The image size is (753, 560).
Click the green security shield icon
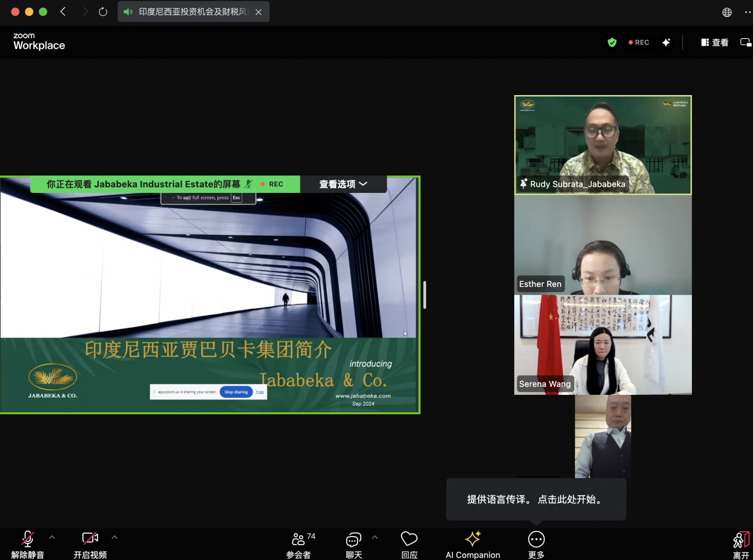[x=612, y=42]
